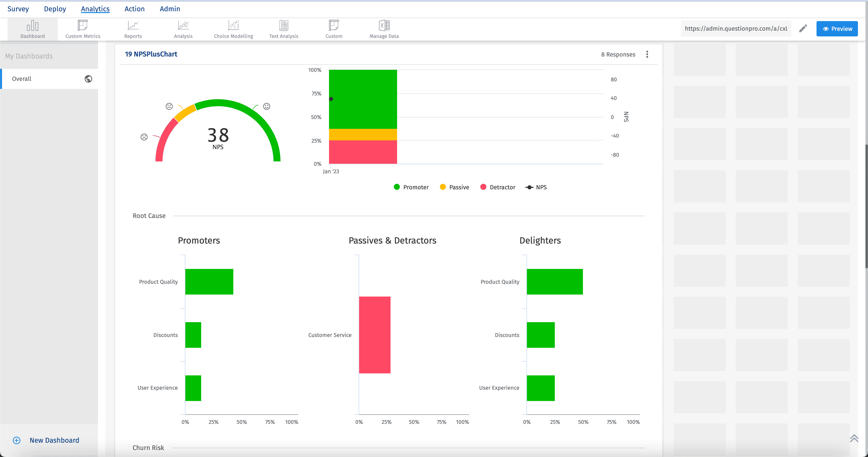This screenshot has height=457, width=868.
Task: Open Custom Metrics icon
Action: coord(83,29)
